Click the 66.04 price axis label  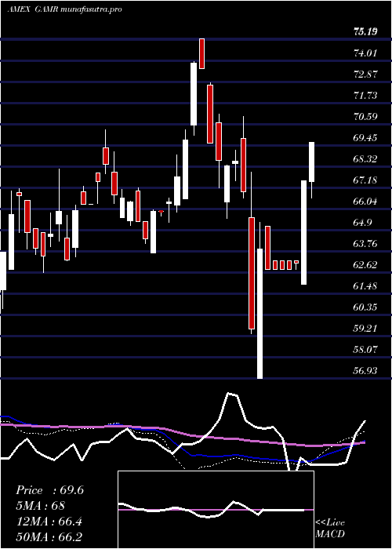coord(365,202)
